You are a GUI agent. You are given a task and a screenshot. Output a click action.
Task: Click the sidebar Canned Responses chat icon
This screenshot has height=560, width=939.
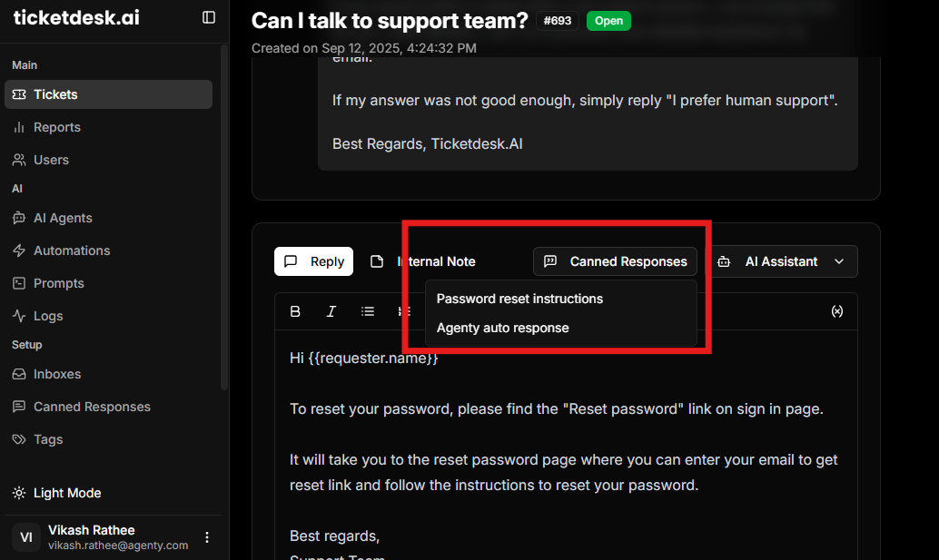point(19,407)
